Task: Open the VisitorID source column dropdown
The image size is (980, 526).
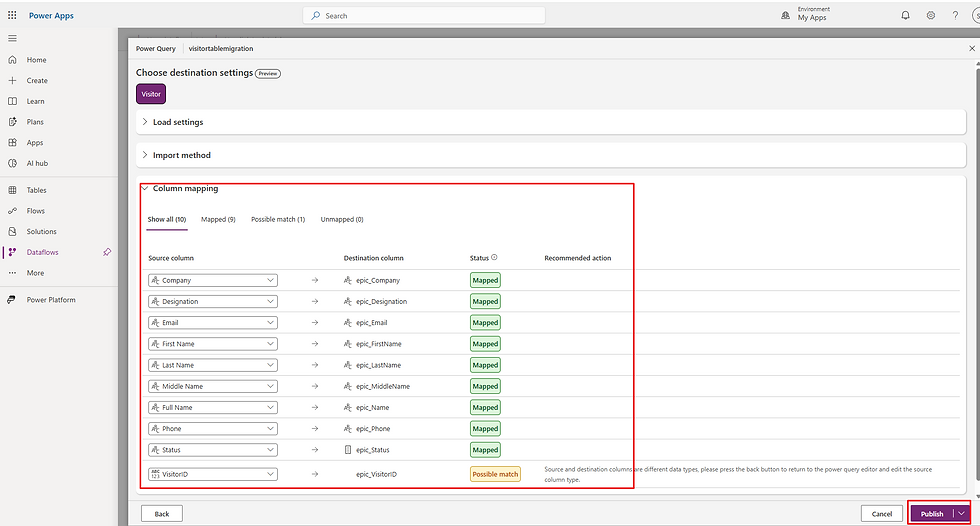Action: pyautogui.click(x=213, y=474)
